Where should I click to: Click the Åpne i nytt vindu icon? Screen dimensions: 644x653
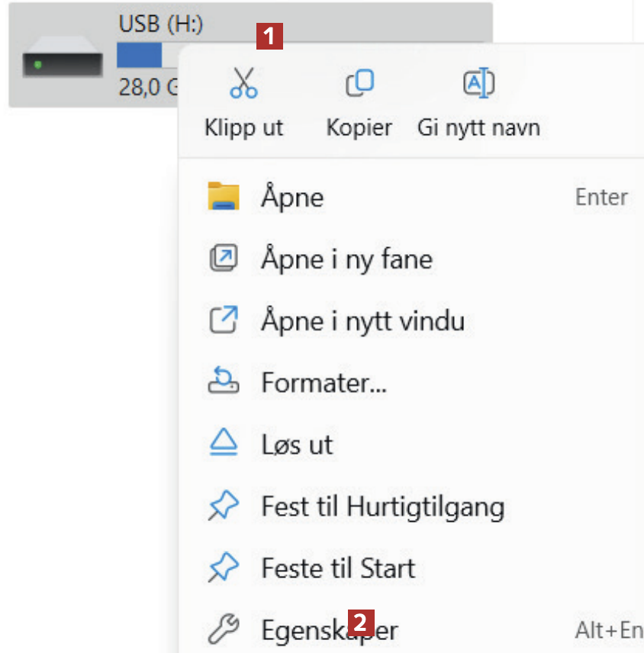pos(224,320)
